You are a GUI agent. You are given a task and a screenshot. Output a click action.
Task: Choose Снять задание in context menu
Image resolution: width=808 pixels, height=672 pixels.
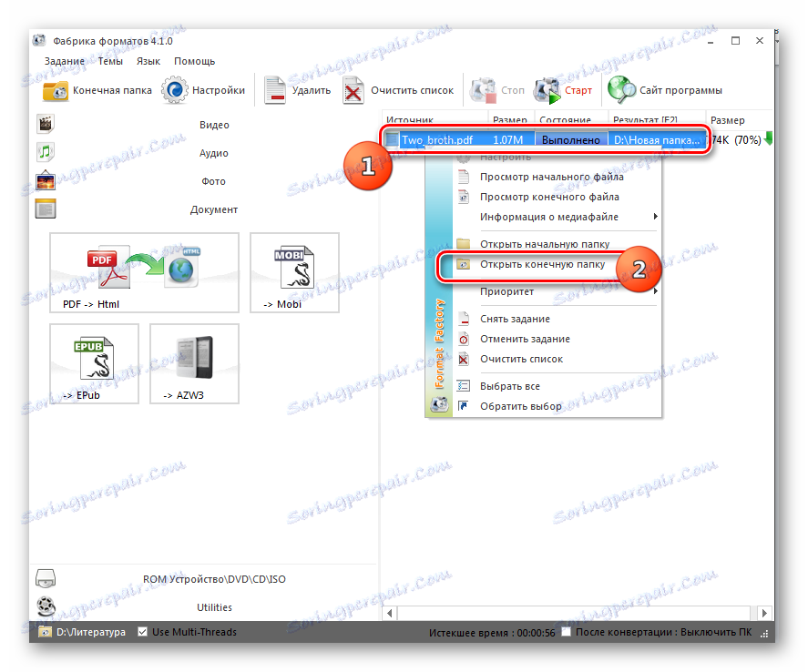click(x=515, y=320)
